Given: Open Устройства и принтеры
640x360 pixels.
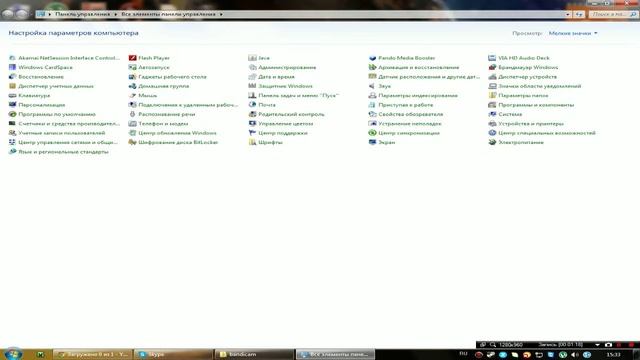Looking at the screenshot, I should (x=531, y=124).
